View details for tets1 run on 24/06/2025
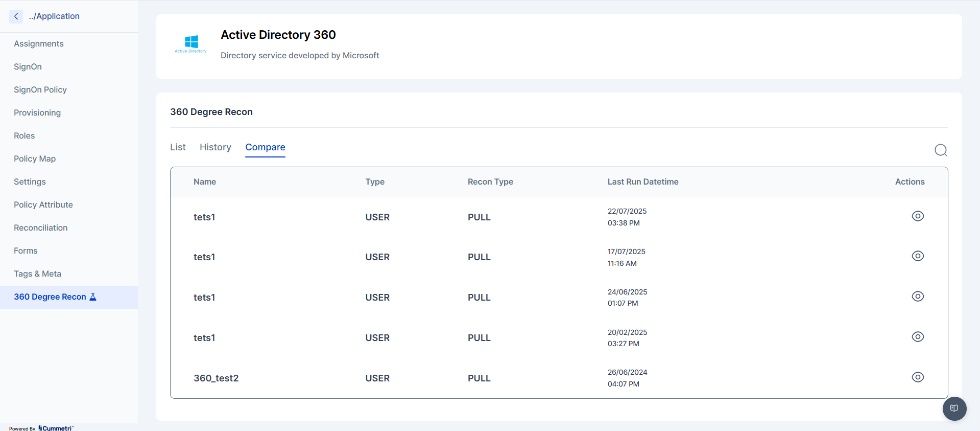The height and width of the screenshot is (431, 980). pos(918,297)
